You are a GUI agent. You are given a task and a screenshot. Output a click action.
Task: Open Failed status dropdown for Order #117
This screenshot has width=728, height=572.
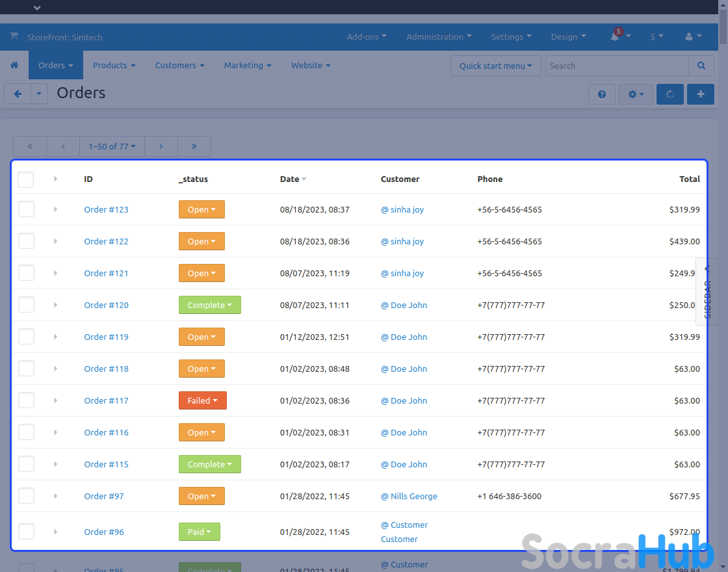202,400
